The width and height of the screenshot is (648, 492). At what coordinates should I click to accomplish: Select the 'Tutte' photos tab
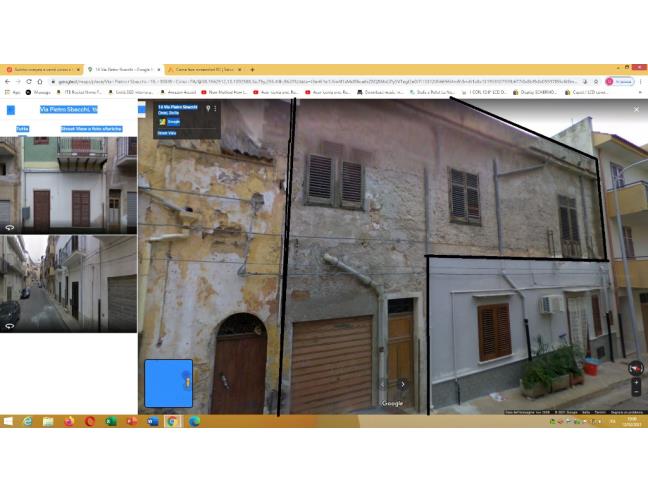pyautogui.click(x=22, y=129)
